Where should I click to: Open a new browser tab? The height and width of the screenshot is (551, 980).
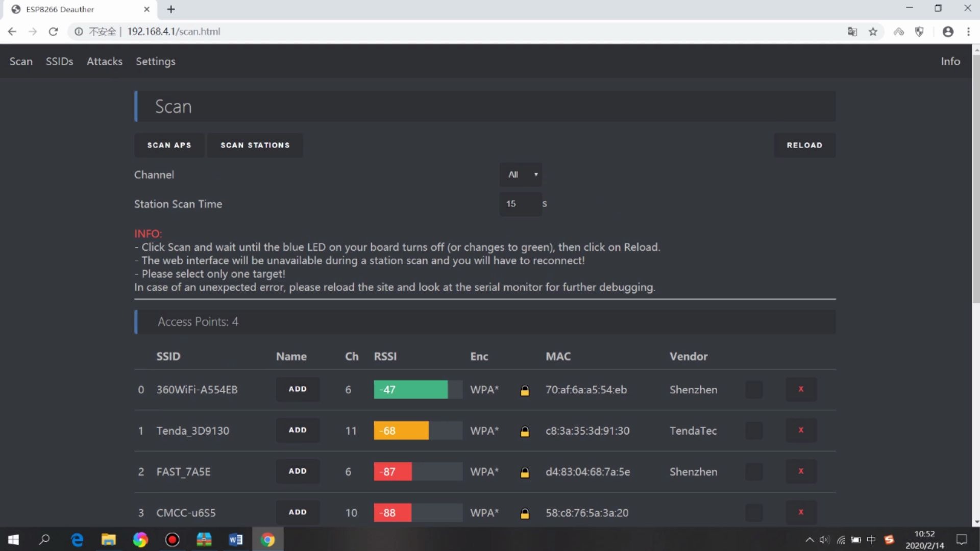coord(171,9)
